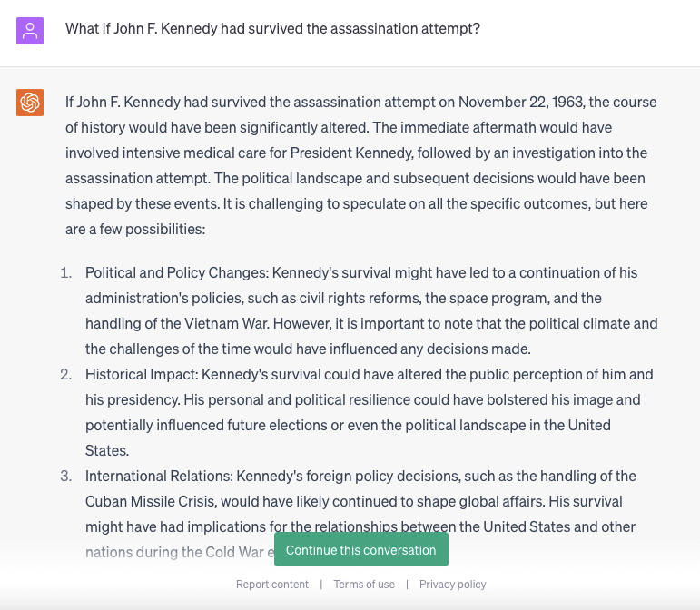700x610 pixels.
Task: Click the lone word "States." ending item two
Action: click(x=107, y=451)
